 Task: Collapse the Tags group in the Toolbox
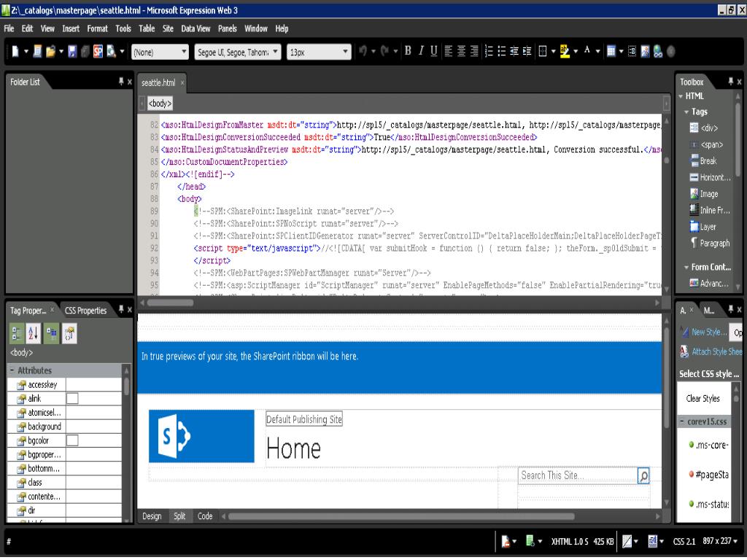[x=686, y=112]
